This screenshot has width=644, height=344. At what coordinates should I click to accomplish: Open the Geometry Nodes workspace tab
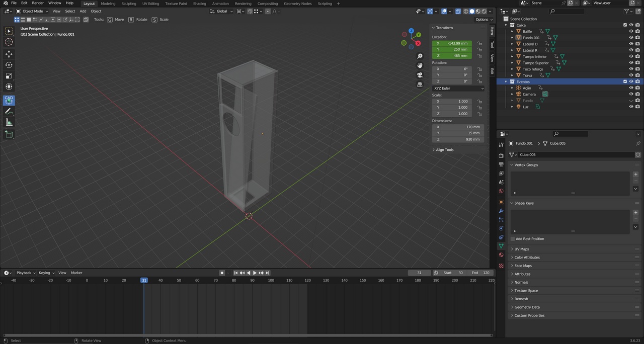click(297, 4)
